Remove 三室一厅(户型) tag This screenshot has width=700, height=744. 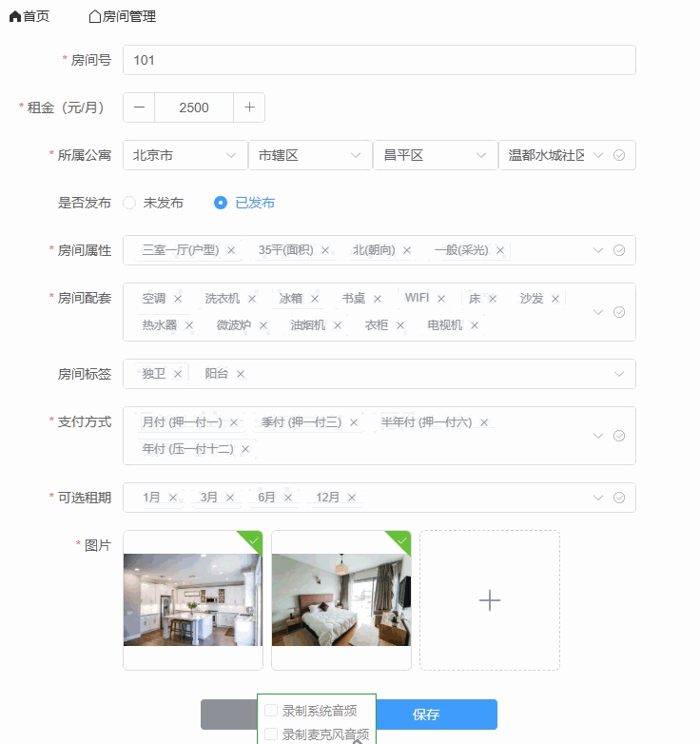[231, 250]
